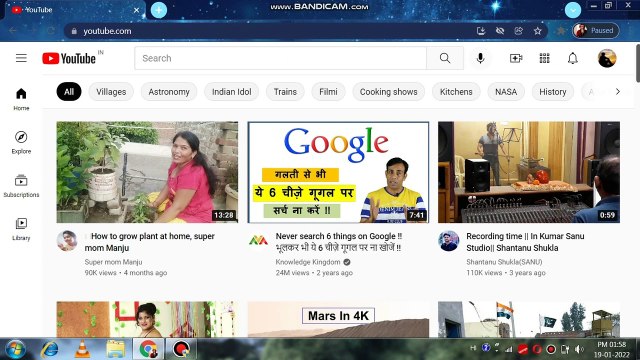The image size is (640, 360).
Task: Open Bandicam recorder from taskbar
Action: tap(181, 349)
